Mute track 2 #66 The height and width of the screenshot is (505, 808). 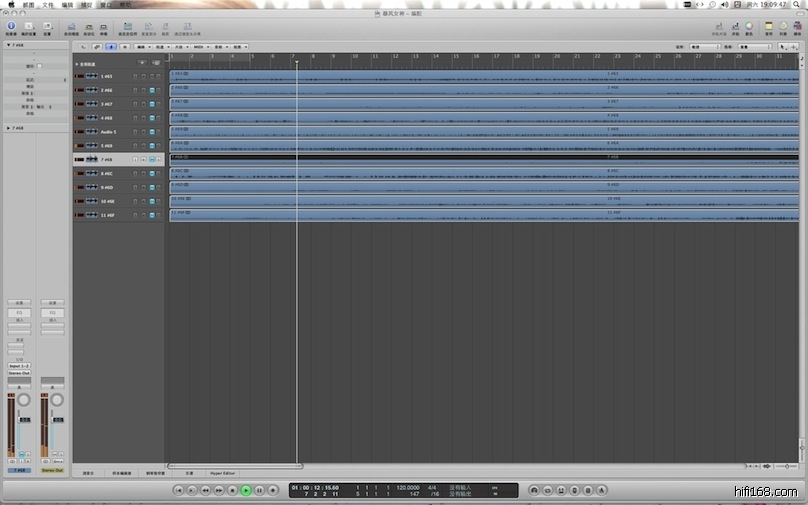tap(135, 90)
